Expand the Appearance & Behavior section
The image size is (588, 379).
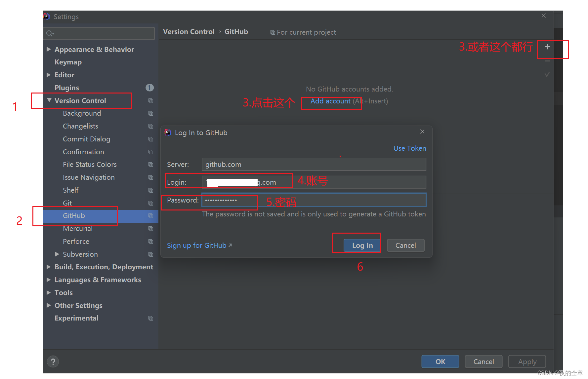pyautogui.click(x=49, y=49)
